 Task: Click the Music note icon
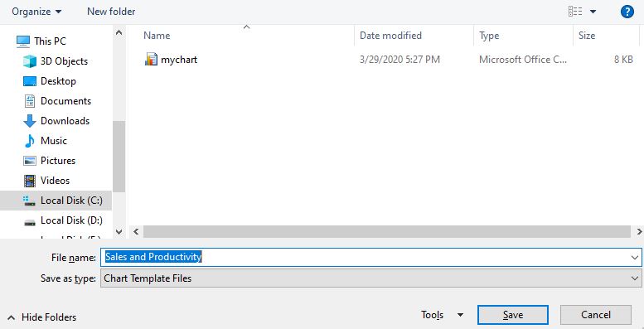point(30,141)
